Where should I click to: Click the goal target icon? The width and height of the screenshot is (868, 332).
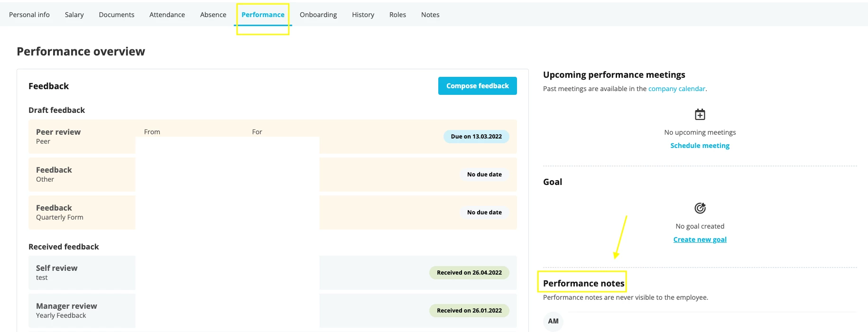point(700,208)
